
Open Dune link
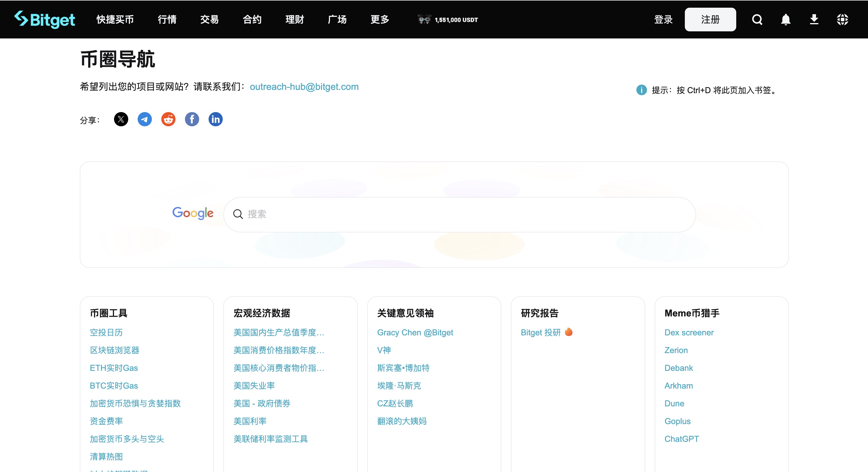point(674,403)
